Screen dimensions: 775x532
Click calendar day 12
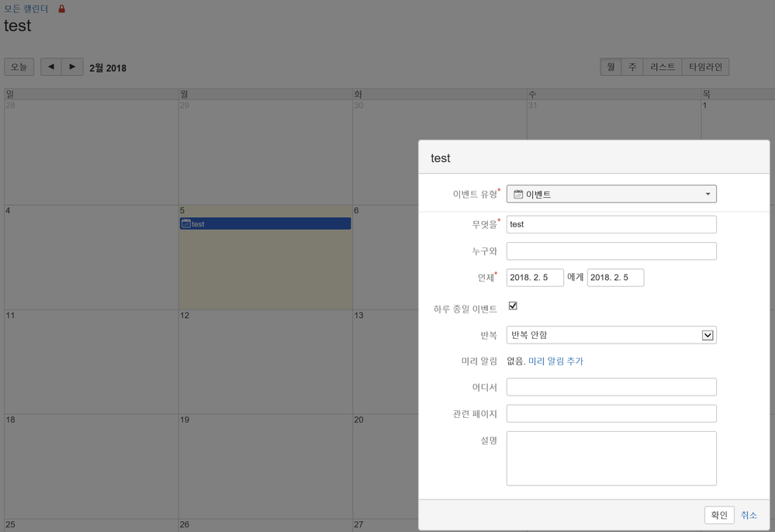(x=265, y=361)
